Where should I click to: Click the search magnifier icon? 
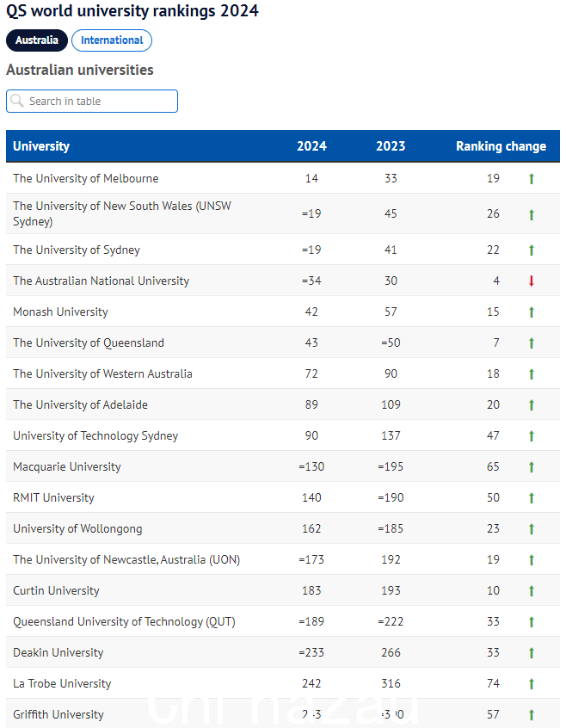coord(17,101)
